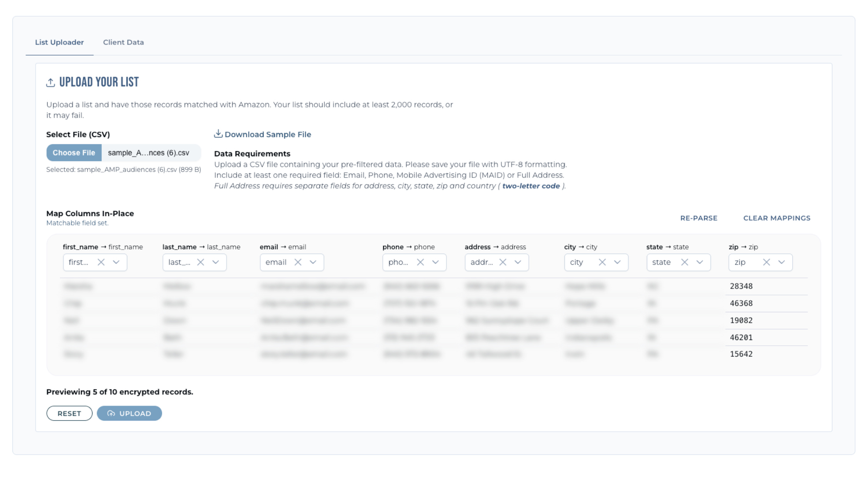
Task: Clear the phone mapping with its X
Action: 420,262
